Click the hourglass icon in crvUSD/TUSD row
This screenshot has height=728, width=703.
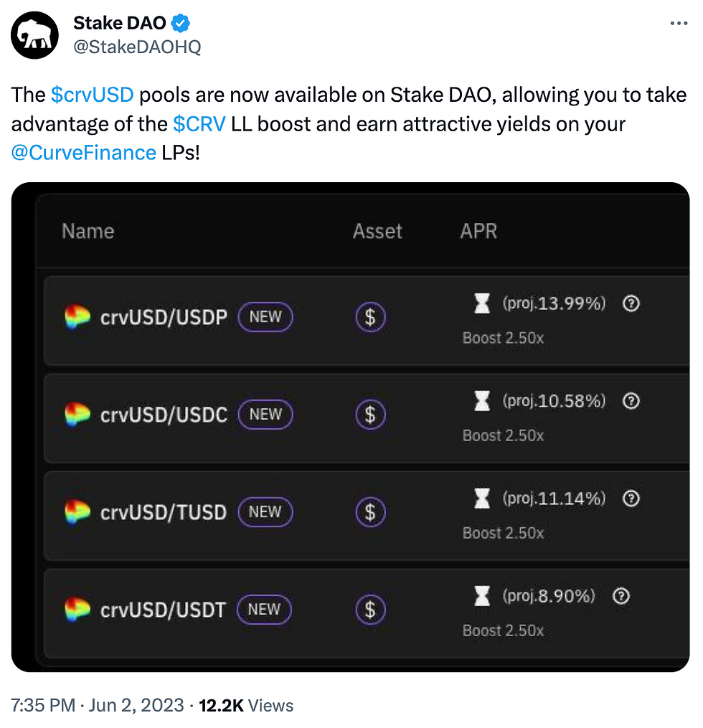tap(482, 498)
